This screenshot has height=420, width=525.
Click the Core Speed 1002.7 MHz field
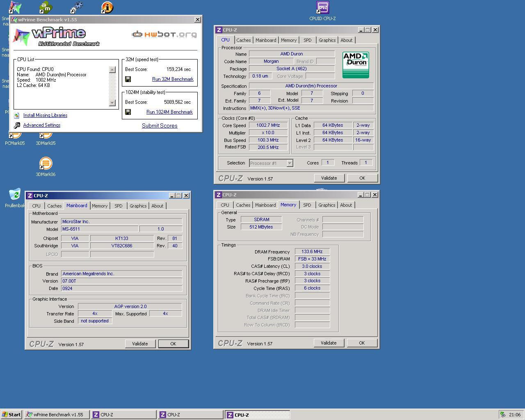pyautogui.click(x=268, y=126)
